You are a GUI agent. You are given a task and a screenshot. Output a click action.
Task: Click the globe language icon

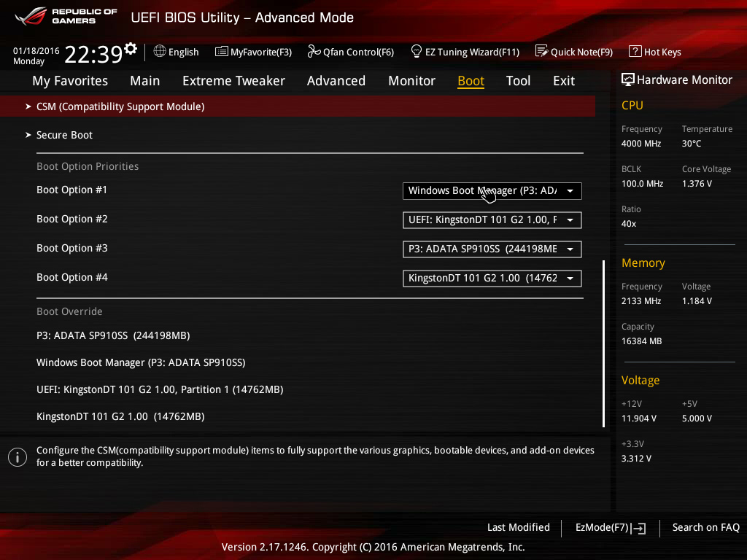coord(160,52)
